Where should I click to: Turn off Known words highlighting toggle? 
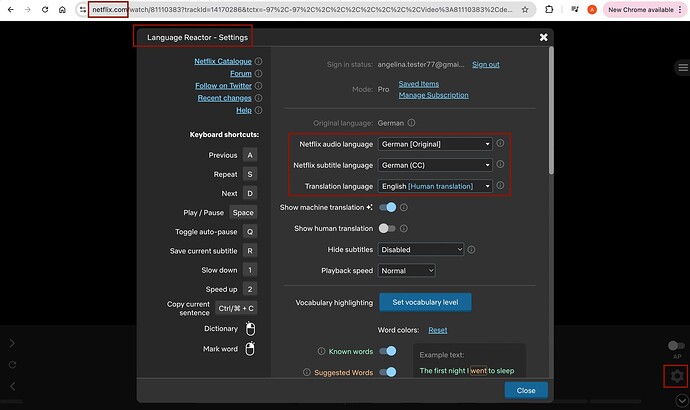tap(388, 351)
